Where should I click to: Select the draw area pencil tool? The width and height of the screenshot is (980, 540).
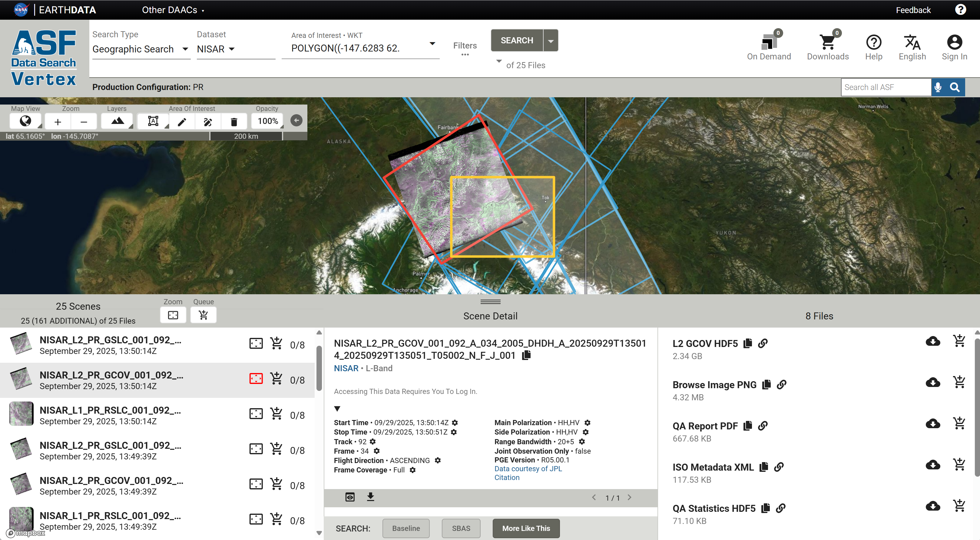(x=182, y=122)
